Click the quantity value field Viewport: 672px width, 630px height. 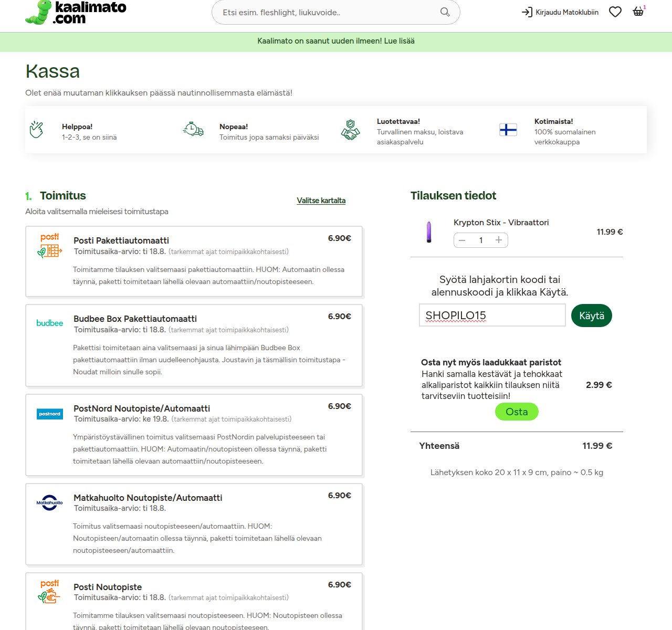coord(480,240)
